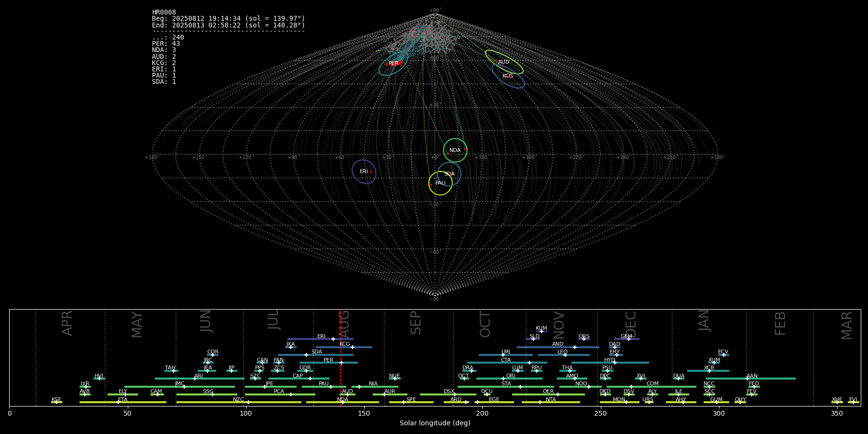Click the HR0008 title text
The image size is (868, 434).
coord(164,12)
